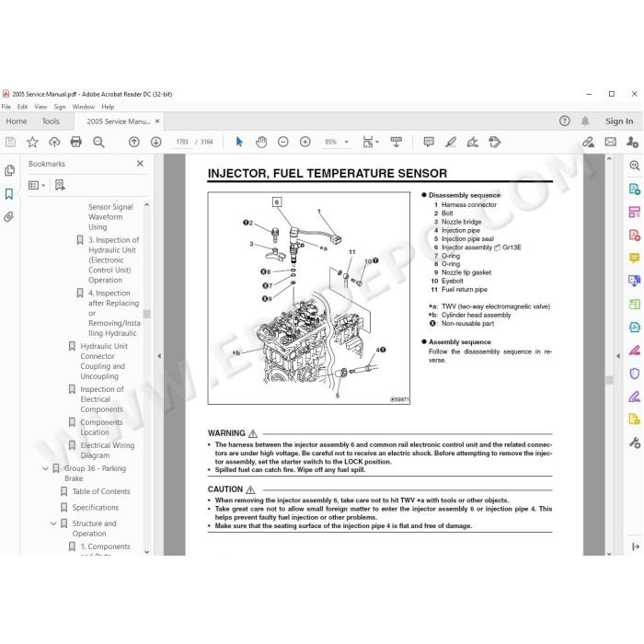Click share with others person icon
The height and width of the screenshot is (644, 644).
click(633, 142)
